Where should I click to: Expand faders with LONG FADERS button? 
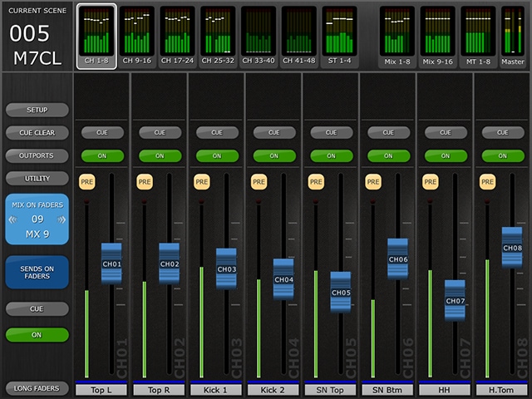[x=37, y=388]
